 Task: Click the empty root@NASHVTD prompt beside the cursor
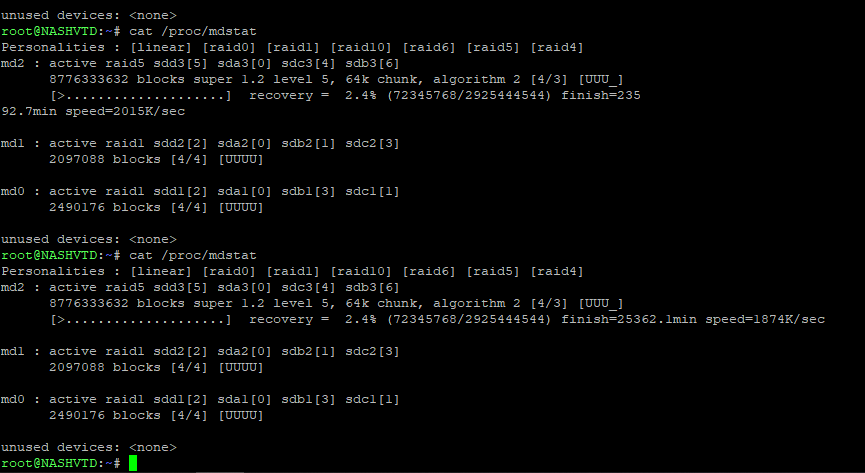click(61, 464)
